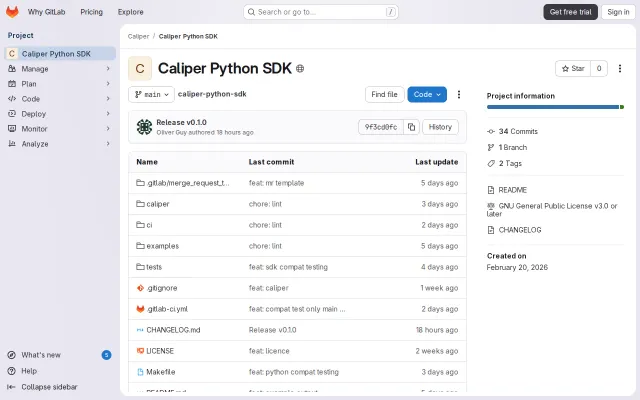Image resolution: width=640 pixels, height=400 pixels.
Task: Click the feat: sdk compat testing commit message
Action: click(x=288, y=267)
